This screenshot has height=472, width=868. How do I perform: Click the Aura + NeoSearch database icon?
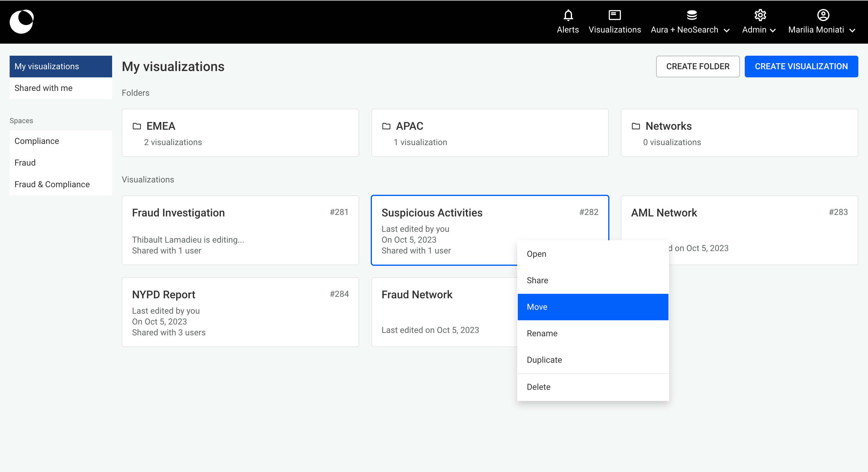(691, 15)
